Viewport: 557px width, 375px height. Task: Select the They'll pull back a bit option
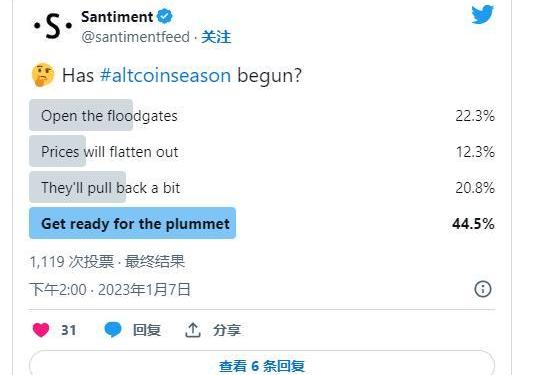point(262,188)
